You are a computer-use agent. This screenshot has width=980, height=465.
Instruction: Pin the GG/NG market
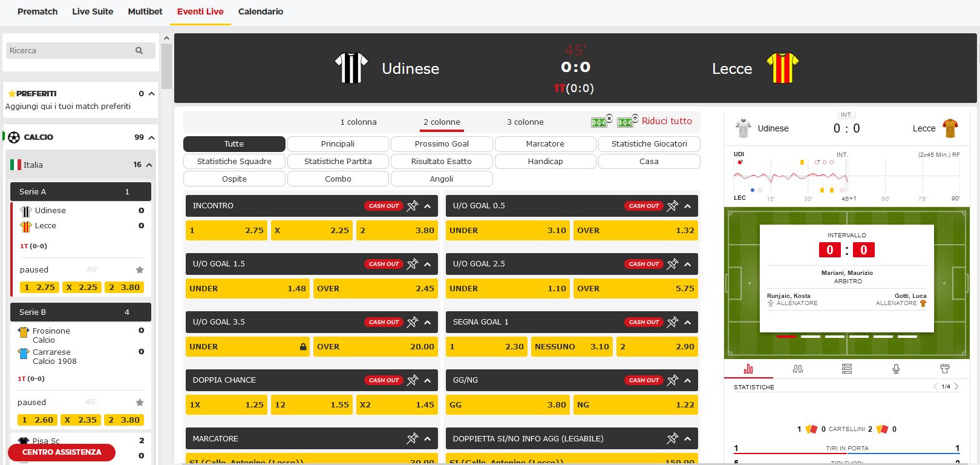pyautogui.click(x=673, y=380)
